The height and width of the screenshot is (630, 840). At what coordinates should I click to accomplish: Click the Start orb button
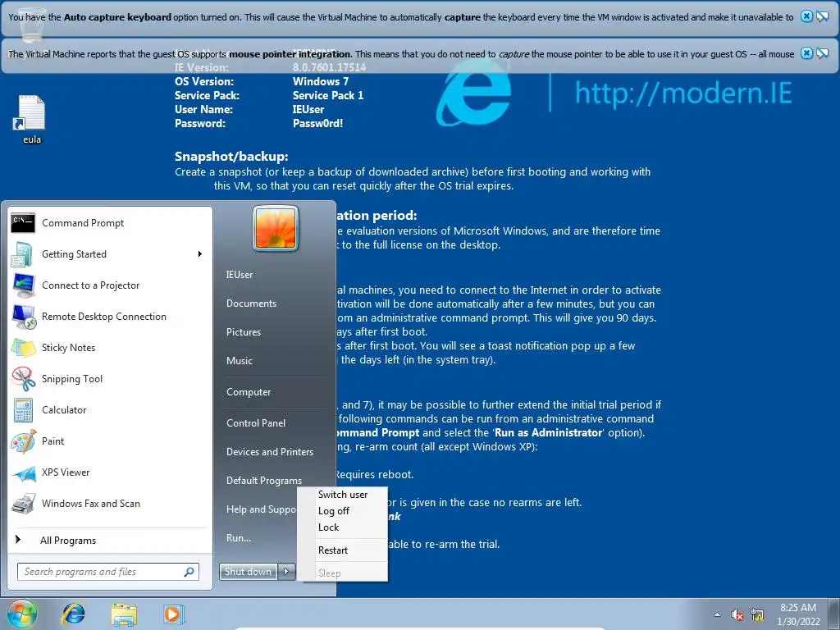[x=22, y=614]
